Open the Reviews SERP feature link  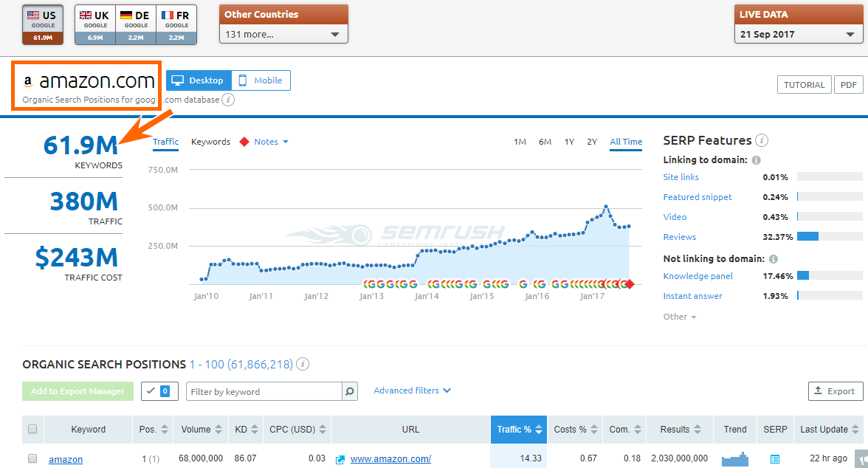[679, 237]
